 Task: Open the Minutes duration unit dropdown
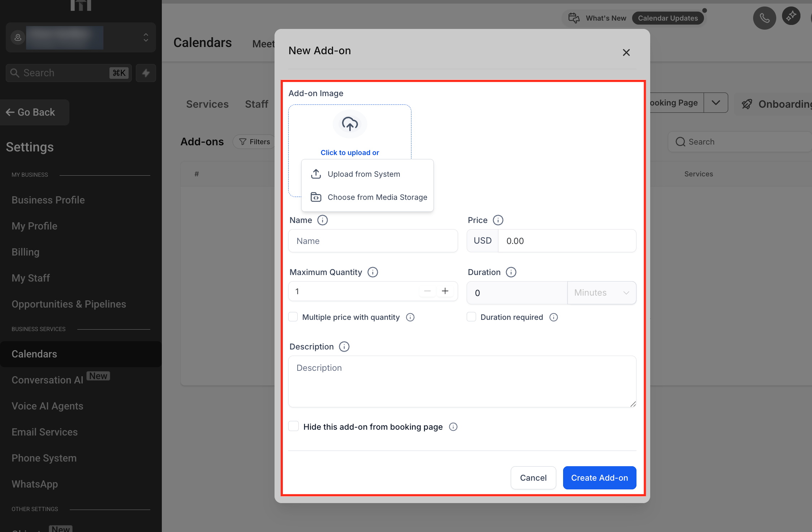point(601,293)
